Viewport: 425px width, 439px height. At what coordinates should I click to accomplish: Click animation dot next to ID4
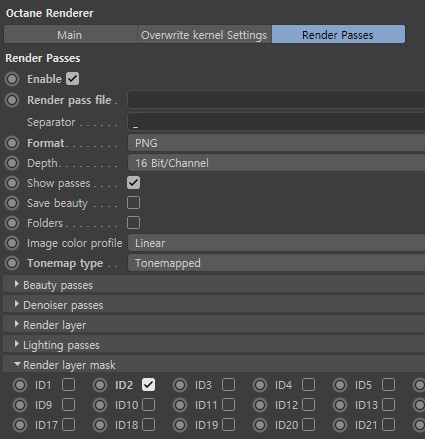coord(260,385)
